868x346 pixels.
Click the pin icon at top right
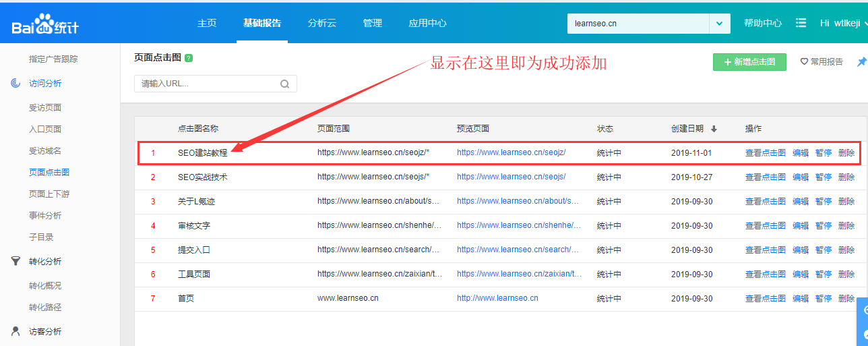861,62
